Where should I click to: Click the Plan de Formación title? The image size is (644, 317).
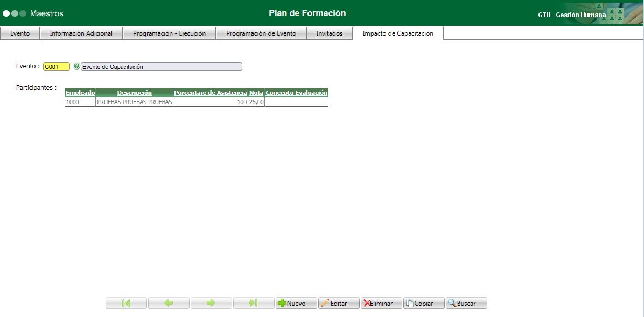(307, 13)
